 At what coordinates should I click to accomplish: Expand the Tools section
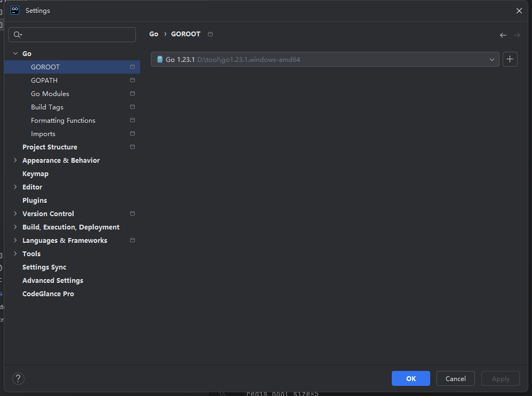point(15,254)
